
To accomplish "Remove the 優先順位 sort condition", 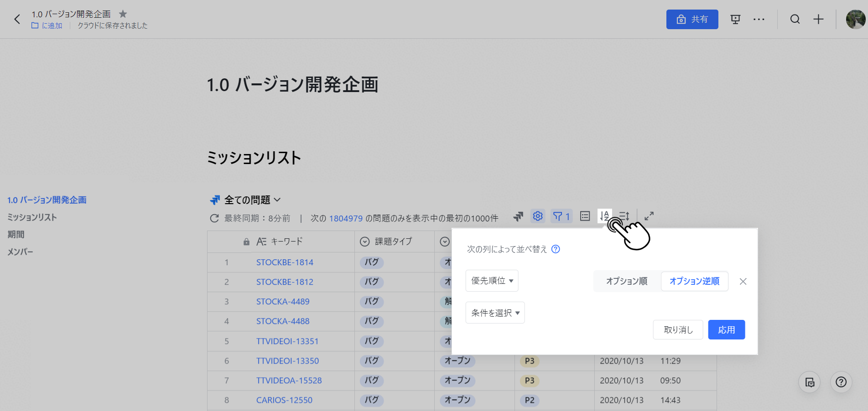I will pos(743,282).
